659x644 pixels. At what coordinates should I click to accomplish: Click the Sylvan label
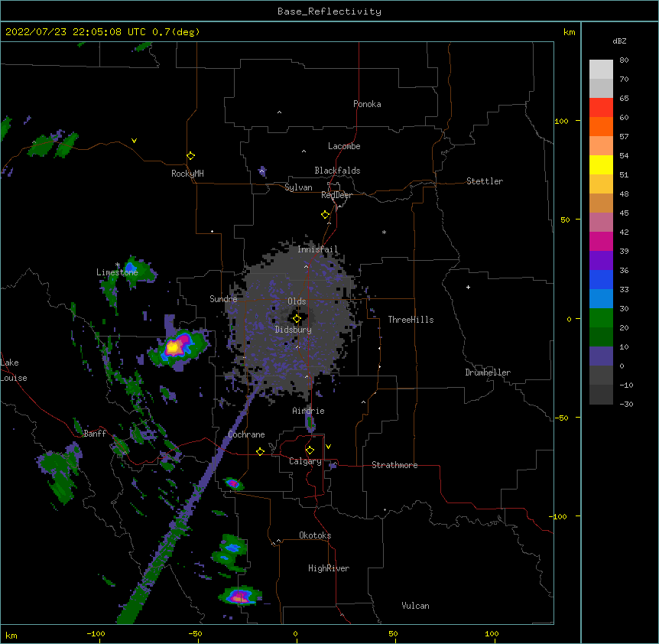pyautogui.click(x=298, y=187)
